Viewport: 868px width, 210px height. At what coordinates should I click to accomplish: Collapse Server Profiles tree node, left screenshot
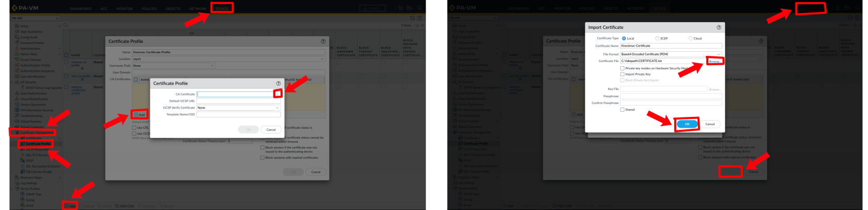[11, 189]
